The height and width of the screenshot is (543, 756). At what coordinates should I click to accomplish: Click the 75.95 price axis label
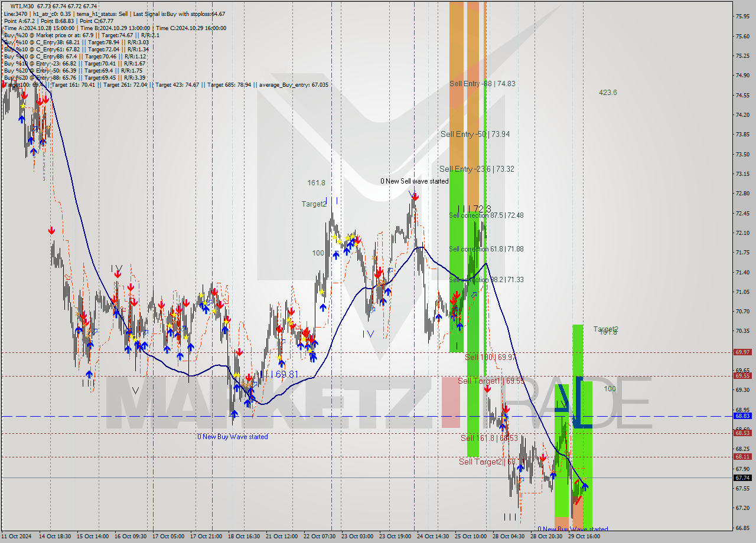pos(742,17)
